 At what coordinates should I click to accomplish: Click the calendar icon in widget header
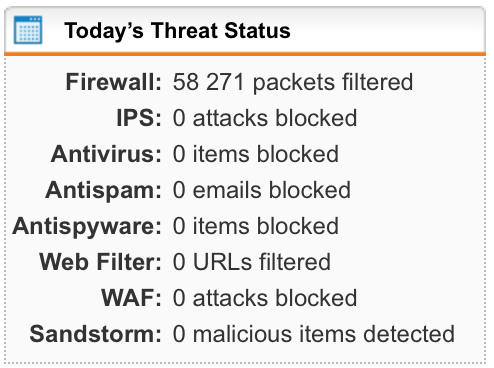point(28,30)
